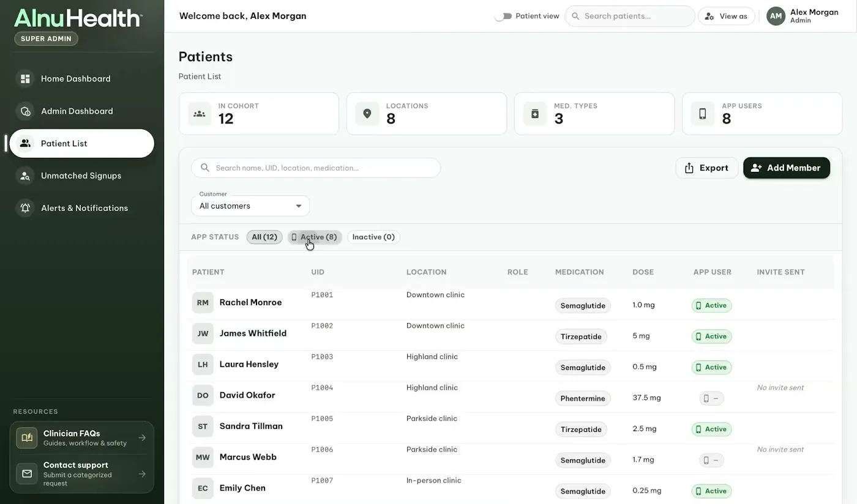Open the Alex Morgan account menu

tap(803, 16)
